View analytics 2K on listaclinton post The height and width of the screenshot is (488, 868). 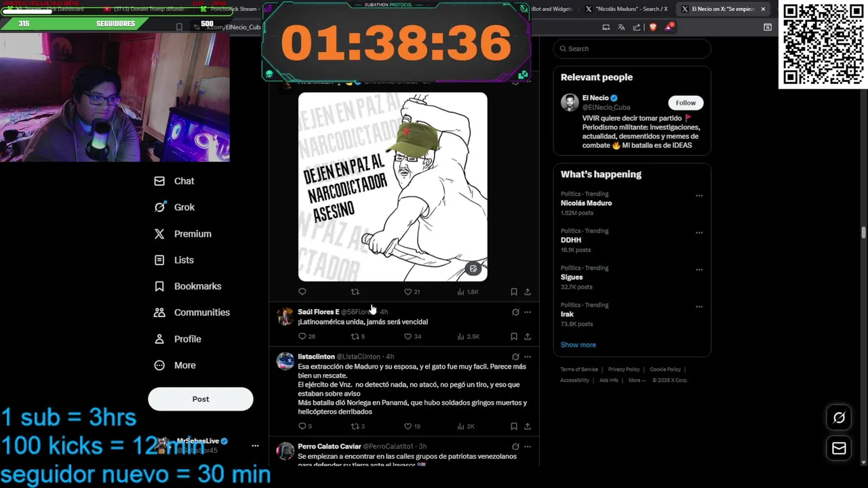[x=466, y=426]
